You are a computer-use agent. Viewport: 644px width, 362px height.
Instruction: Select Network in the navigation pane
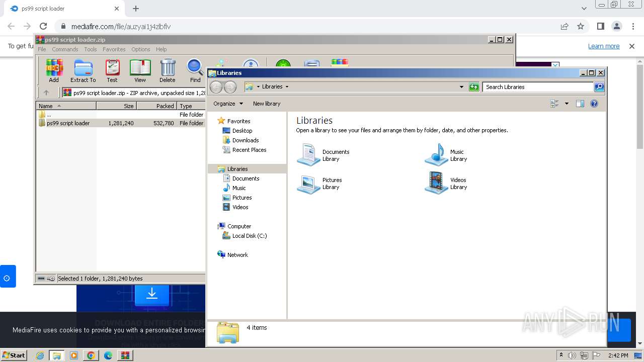pyautogui.click(x=237, y=255)
